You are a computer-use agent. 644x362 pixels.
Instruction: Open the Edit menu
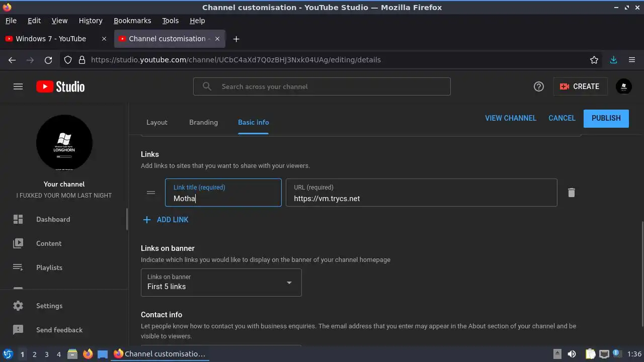(x=34, y=21)
